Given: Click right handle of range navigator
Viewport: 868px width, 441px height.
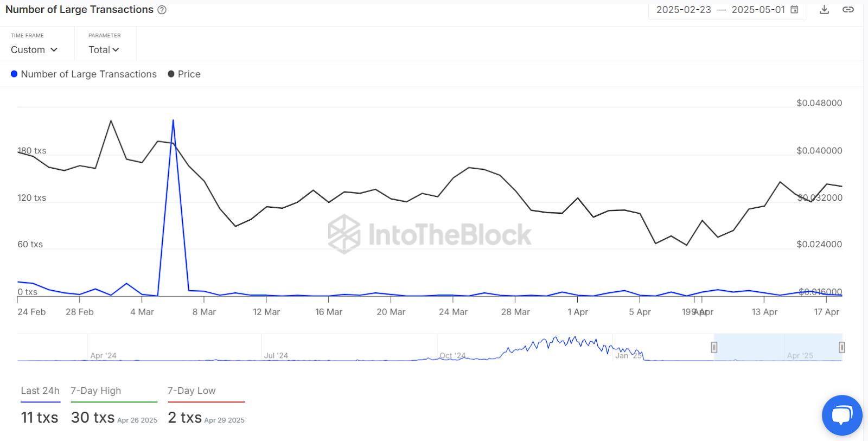Looking at the screenshot, I should [841, 347].
